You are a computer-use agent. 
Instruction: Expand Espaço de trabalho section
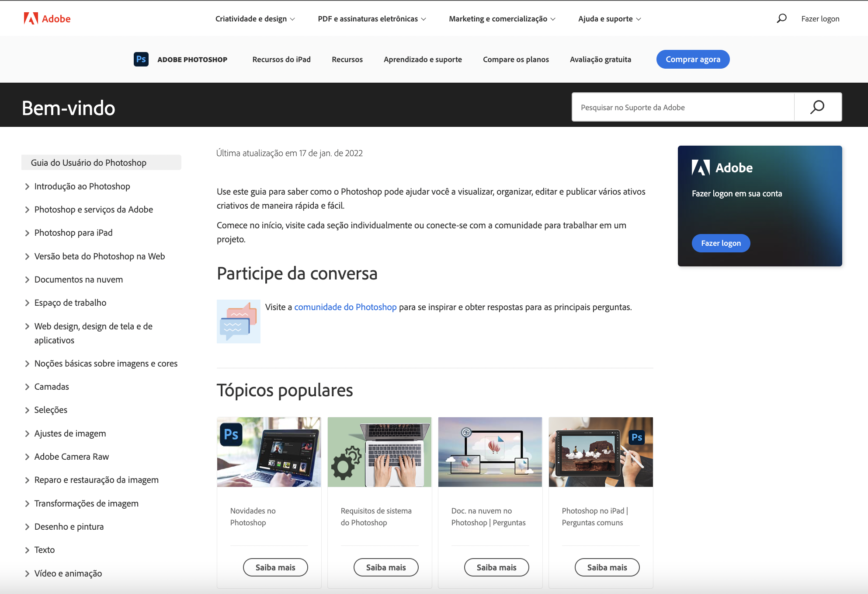coord(66,303)
